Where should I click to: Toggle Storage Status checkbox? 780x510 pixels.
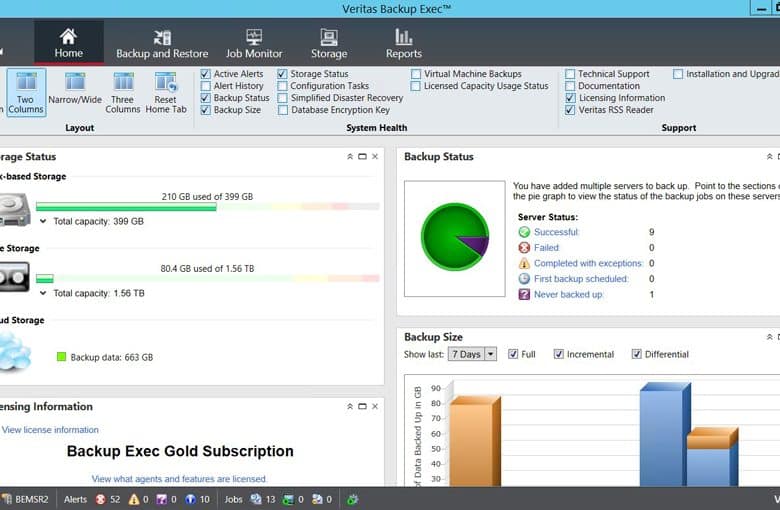pos(282,74)
